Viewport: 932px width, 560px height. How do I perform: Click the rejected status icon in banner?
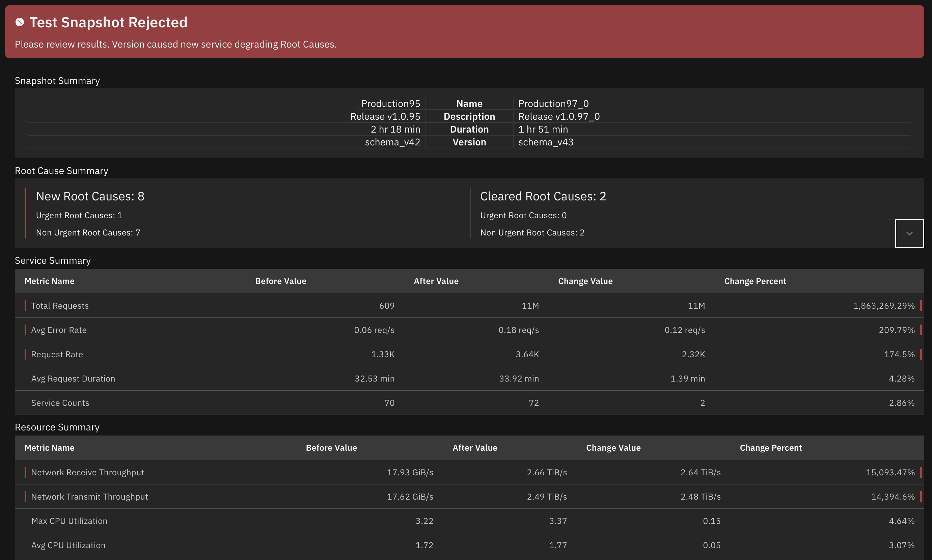(20, 22)
